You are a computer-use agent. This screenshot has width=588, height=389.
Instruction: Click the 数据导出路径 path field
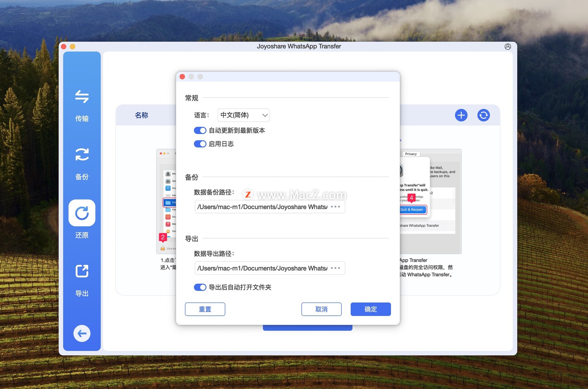(270, 268)
